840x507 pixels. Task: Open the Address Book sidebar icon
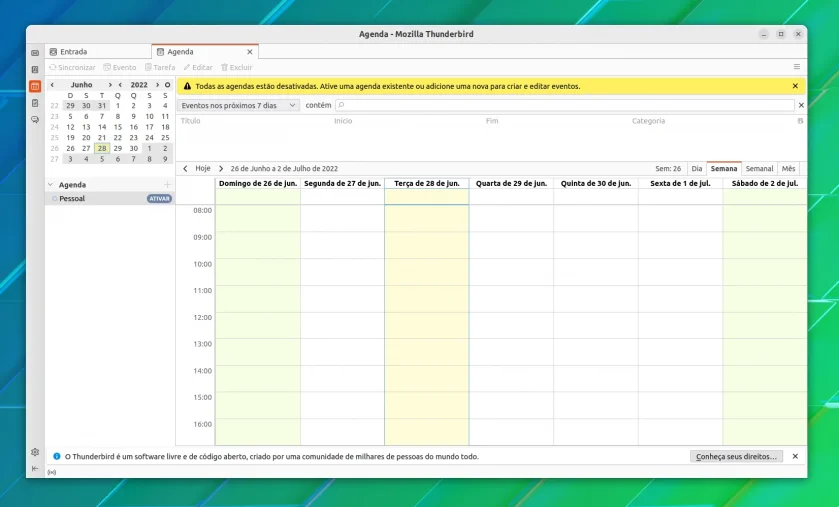[x=35, y=70]
